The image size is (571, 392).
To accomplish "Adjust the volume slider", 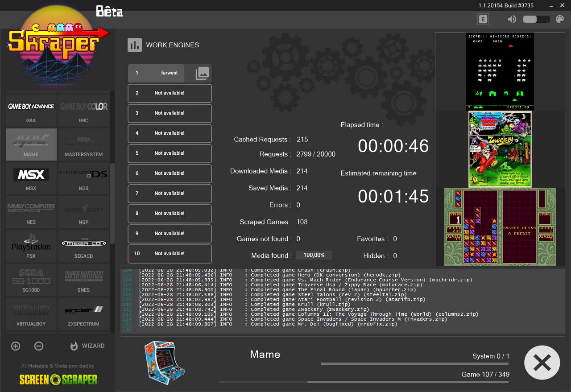I will (x=536, y=19).
